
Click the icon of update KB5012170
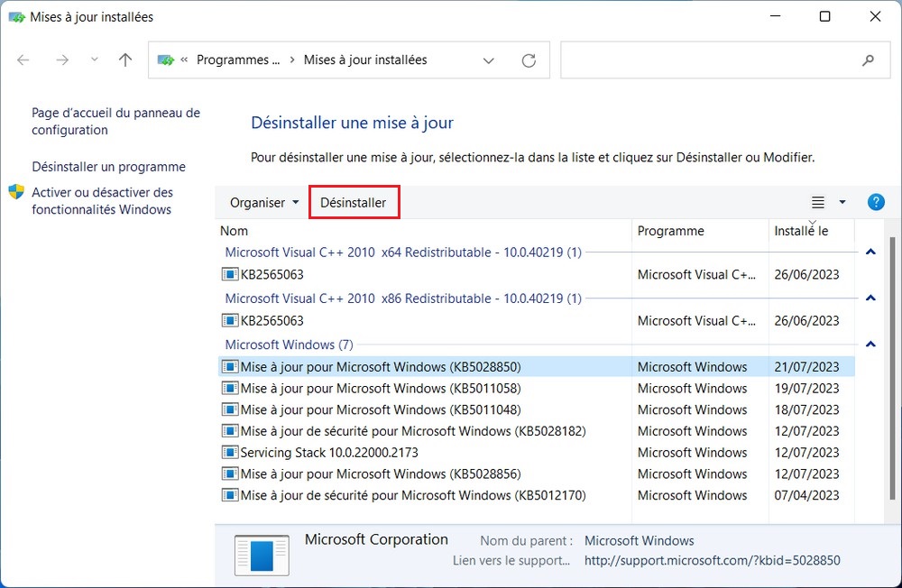tap(230, 495)
